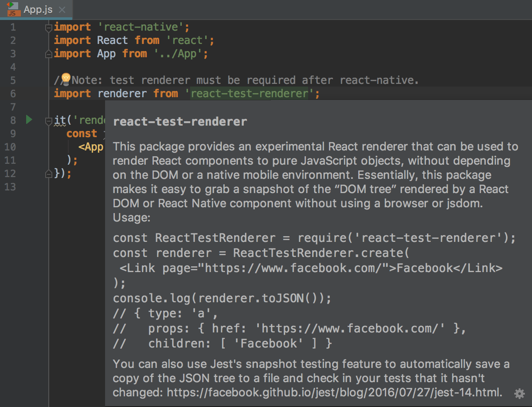Run the test via the green gutter arrow
The height and width of the screenshot is (407, 532).
pyautogui.click(x=28, y=120)
